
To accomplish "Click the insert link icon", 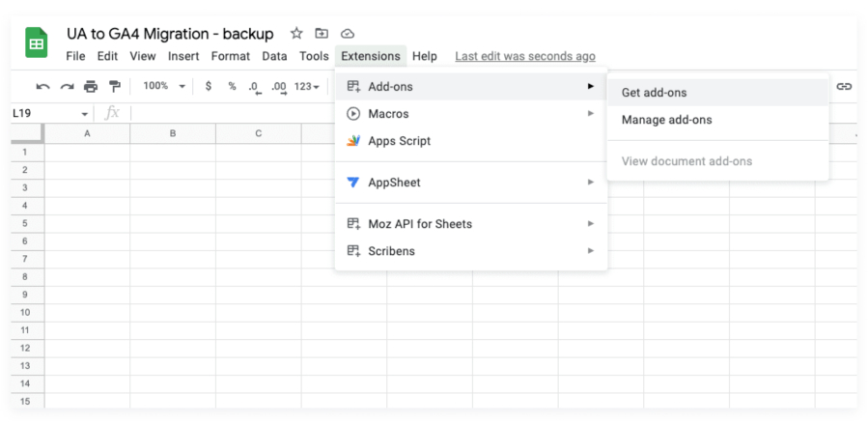I will pos(844,86).
